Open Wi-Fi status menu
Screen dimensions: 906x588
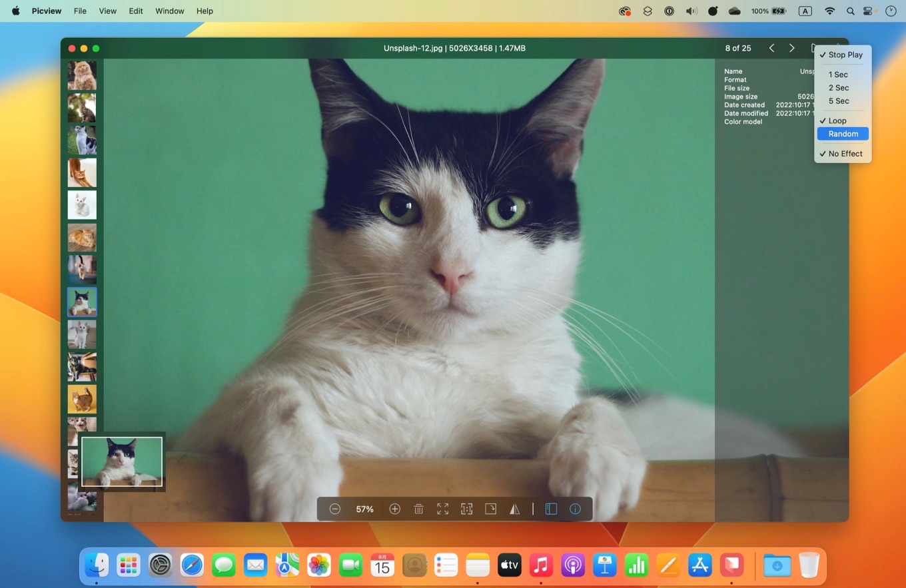[829, 11]
